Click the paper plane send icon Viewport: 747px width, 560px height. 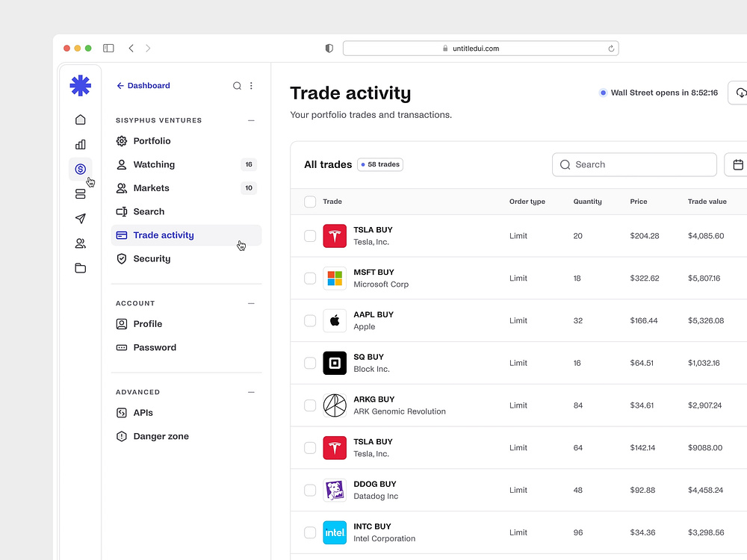pyautogui.click(x=81, y=219)
